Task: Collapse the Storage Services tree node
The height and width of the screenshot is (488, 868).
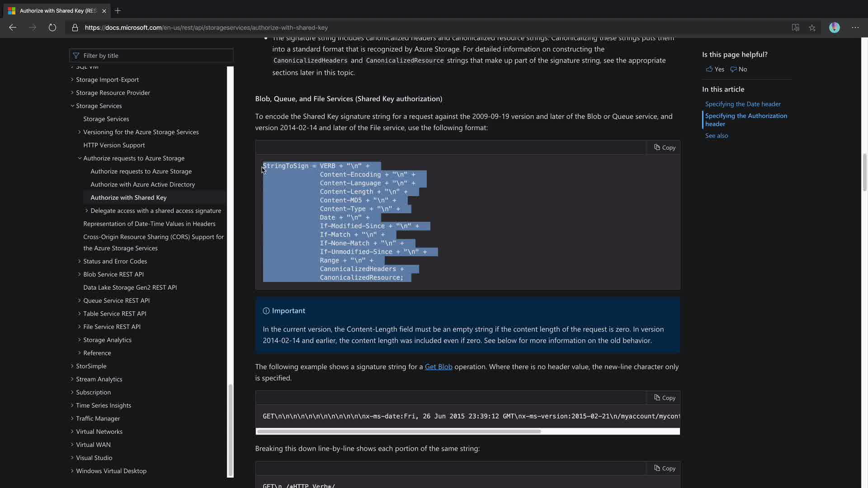Action: pyautogui.click(x=72, y=106)
